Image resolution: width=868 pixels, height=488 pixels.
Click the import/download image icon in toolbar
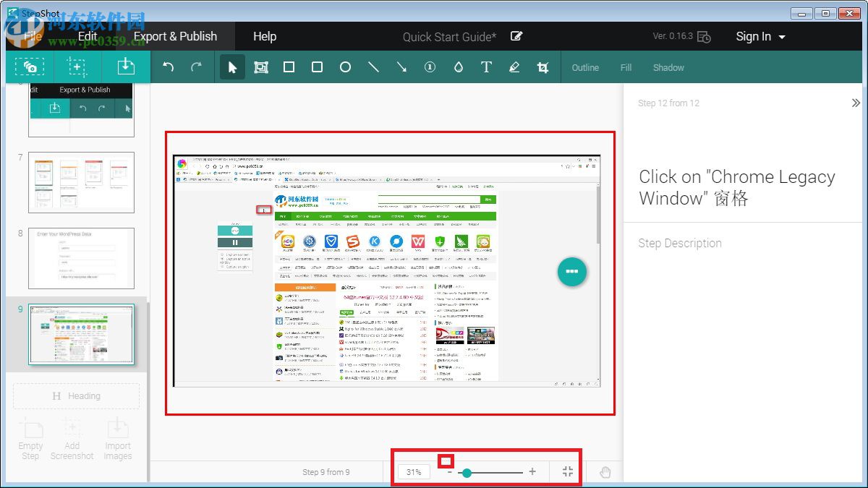point(126,67)
